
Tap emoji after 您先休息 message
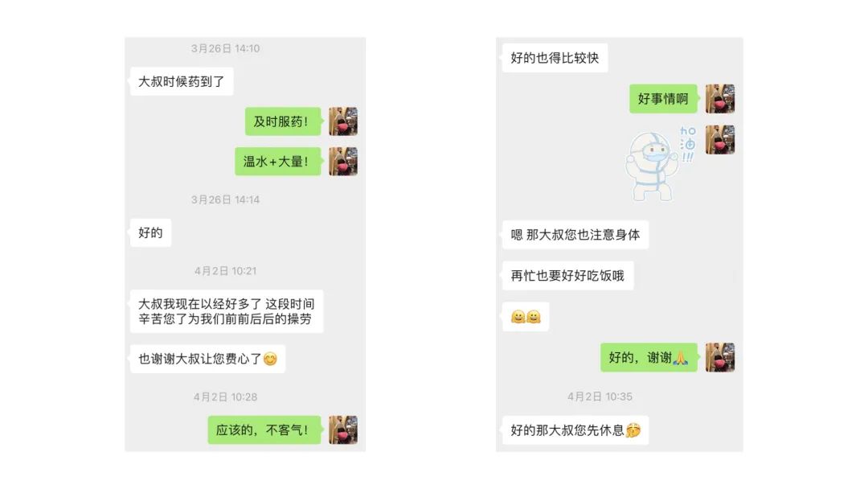click(633, 430)
